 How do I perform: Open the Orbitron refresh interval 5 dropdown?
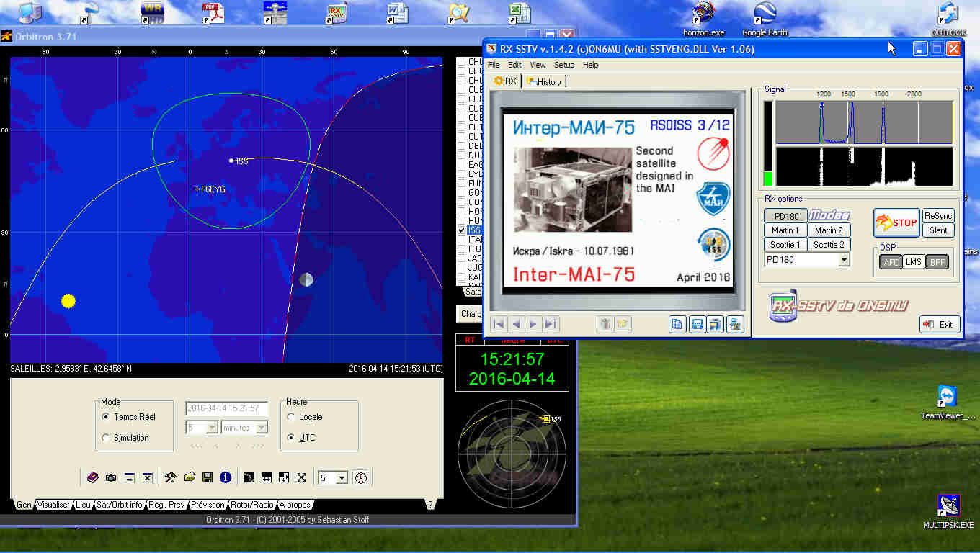tap(342, 478)
